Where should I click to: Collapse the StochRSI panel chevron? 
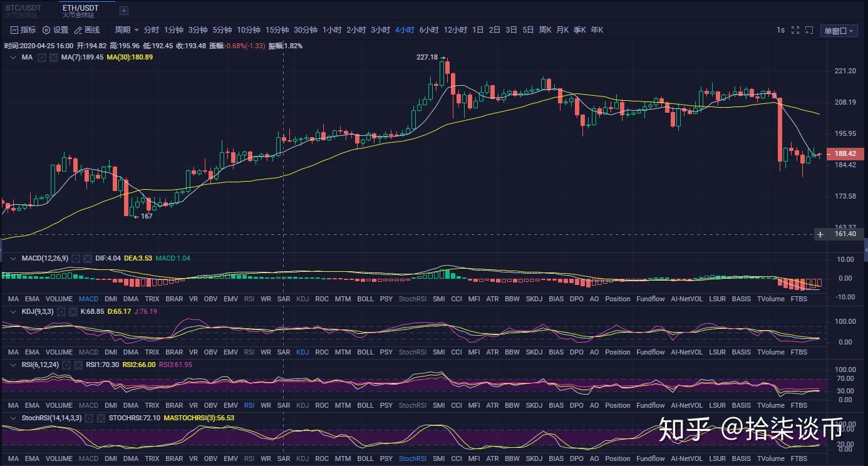coord(13,418)
